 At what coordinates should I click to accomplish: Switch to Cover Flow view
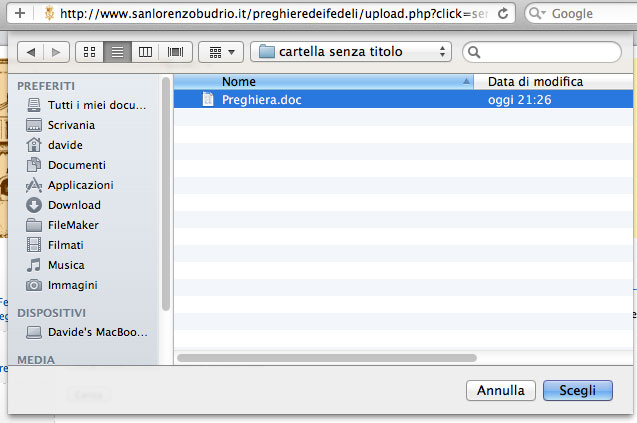click(x=175, y=52)
